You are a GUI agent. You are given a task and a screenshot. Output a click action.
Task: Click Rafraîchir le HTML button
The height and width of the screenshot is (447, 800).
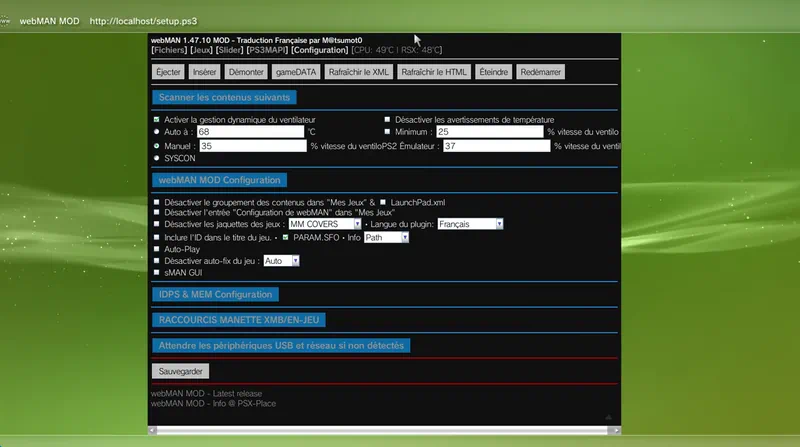tap(434, 72)
